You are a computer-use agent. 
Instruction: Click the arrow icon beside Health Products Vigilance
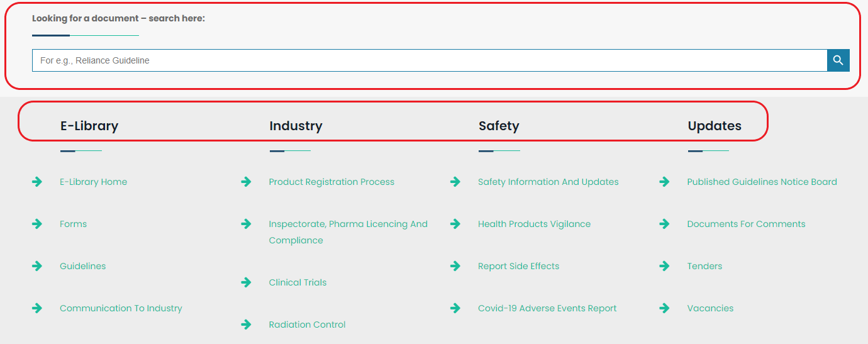pos(455,224)
